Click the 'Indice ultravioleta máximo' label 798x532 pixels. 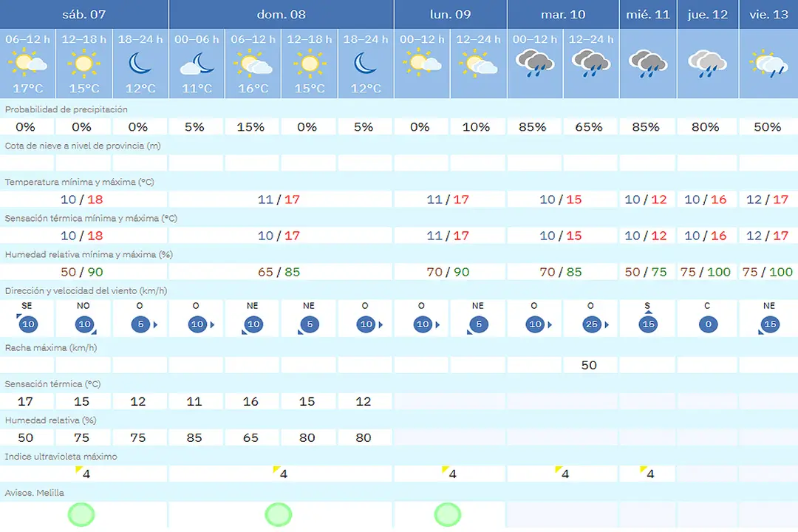[61, 456]
